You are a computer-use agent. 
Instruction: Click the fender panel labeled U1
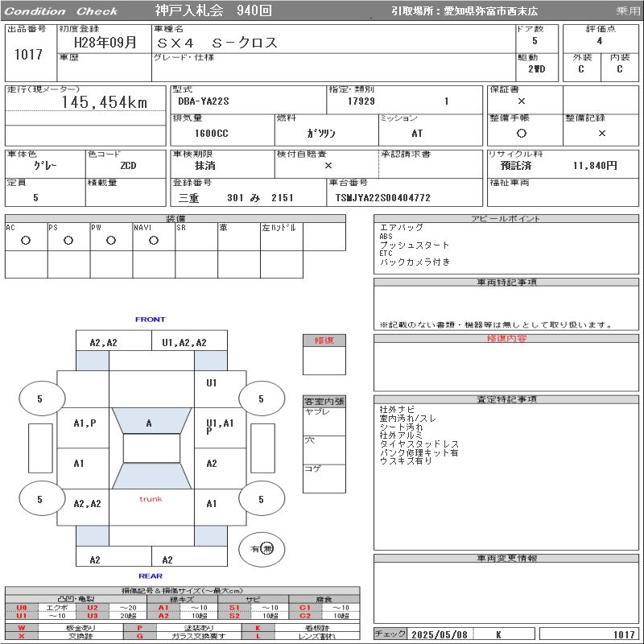pos(211,383)
